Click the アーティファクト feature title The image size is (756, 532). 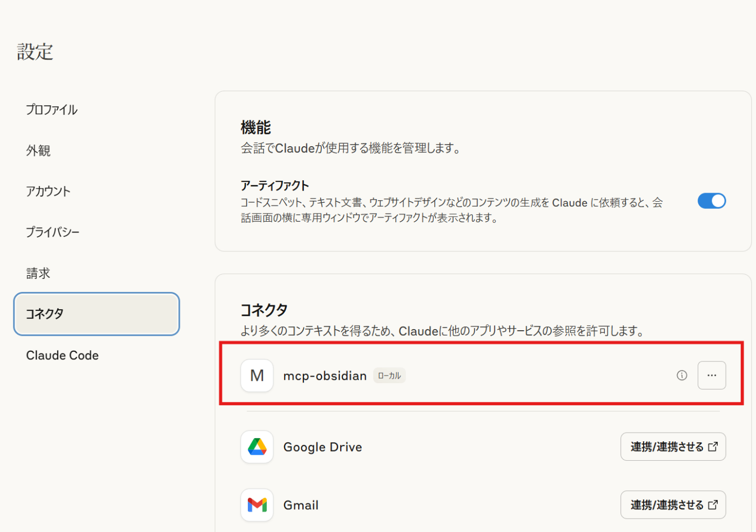tap(275, 186)
